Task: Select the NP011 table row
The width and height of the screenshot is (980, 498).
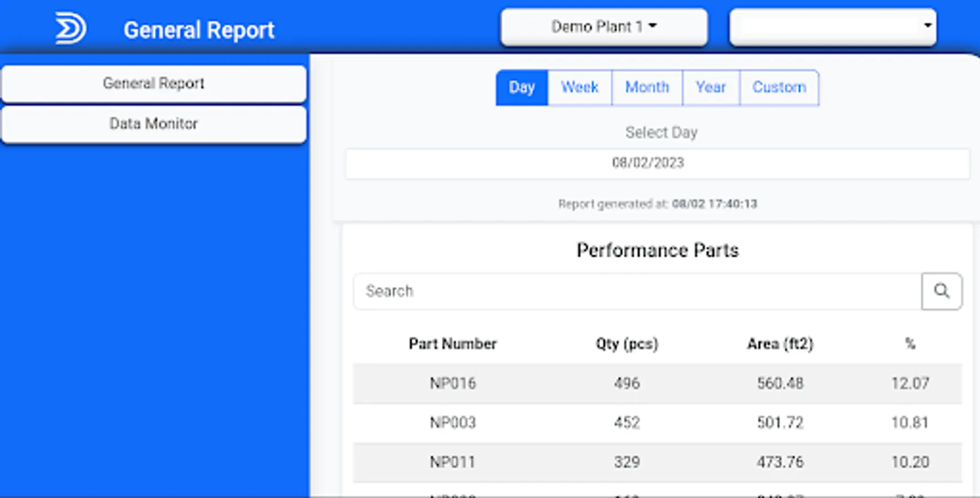Action: [657, 462]
